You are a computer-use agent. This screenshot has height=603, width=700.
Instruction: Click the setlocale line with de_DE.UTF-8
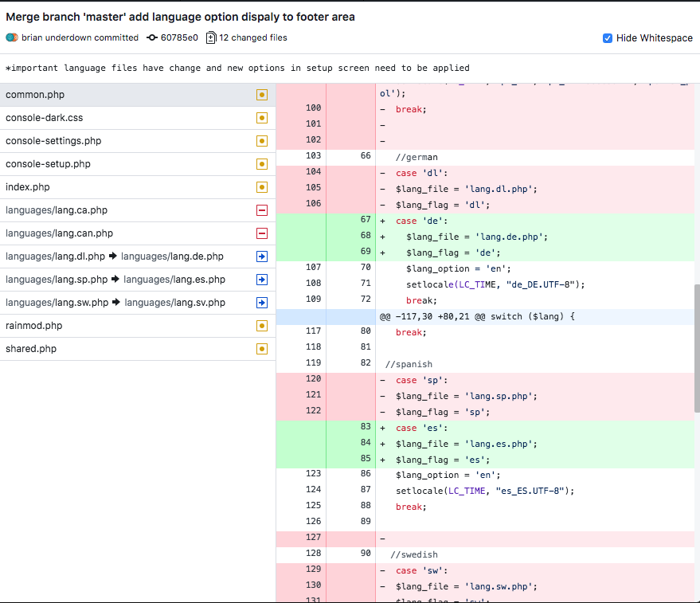485,285
